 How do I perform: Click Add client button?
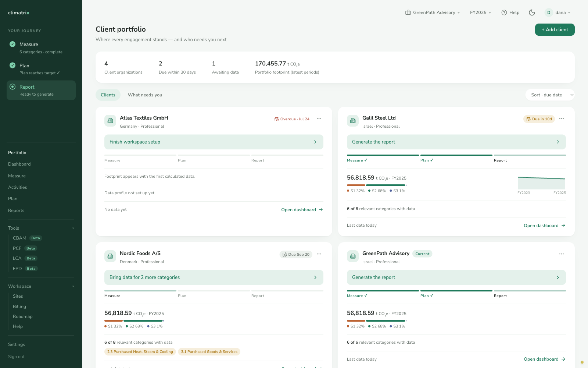tap(555, 30)
